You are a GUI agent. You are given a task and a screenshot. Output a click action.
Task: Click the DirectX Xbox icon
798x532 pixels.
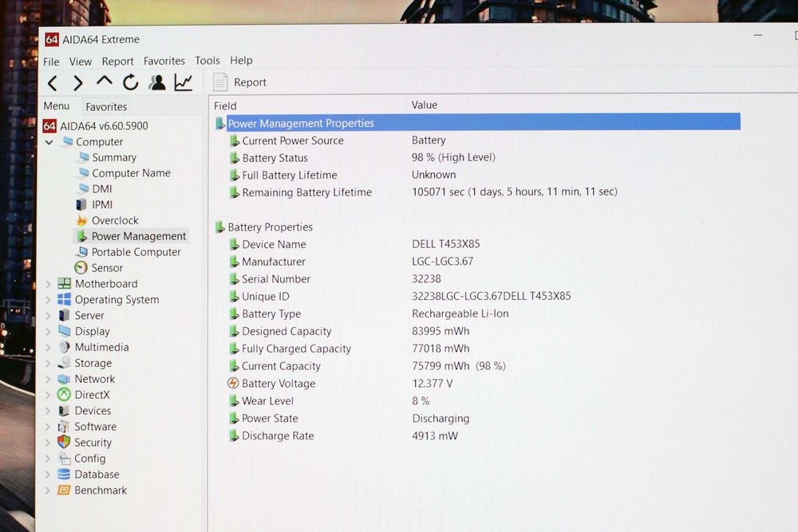64,395
